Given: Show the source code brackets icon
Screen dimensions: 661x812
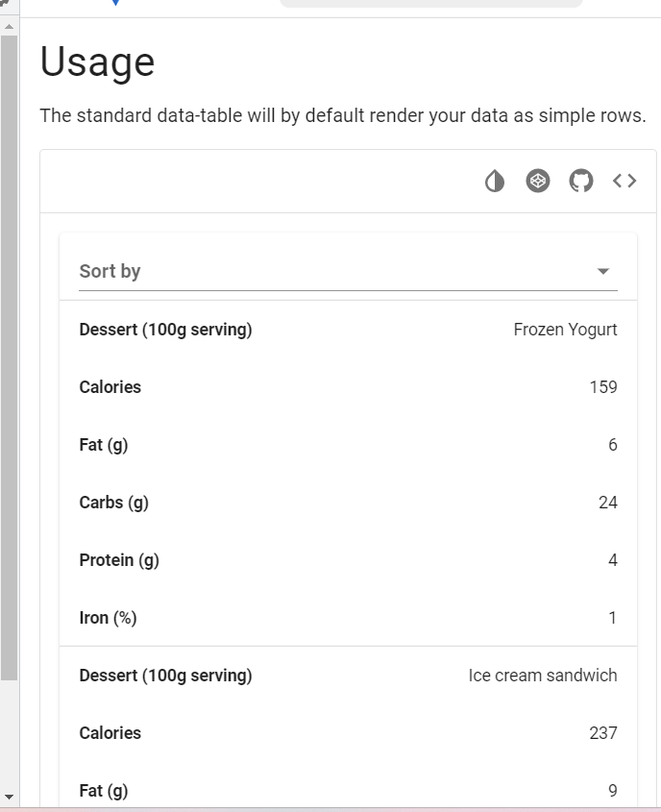Looking at the screenshot, I should (624, 182).
